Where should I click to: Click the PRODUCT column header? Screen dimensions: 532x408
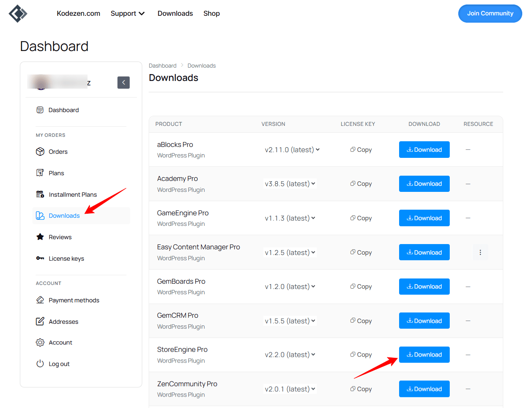point(169,124)
